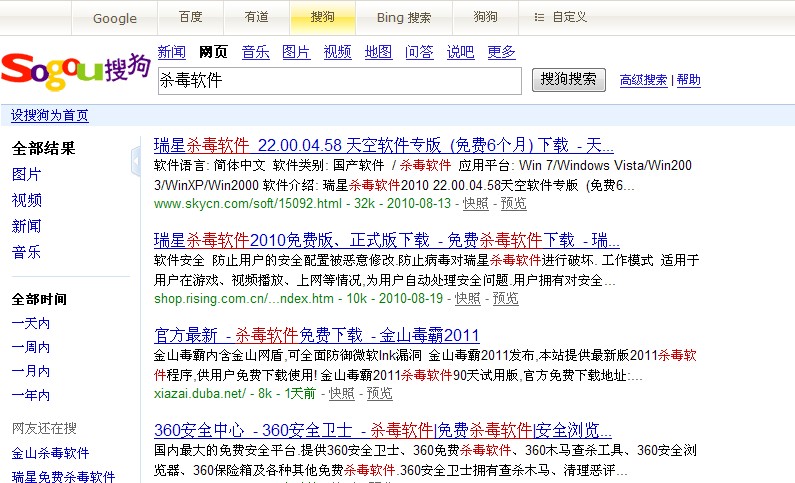
Task: Open the 自定义 customize list tab
Action: 560,18
